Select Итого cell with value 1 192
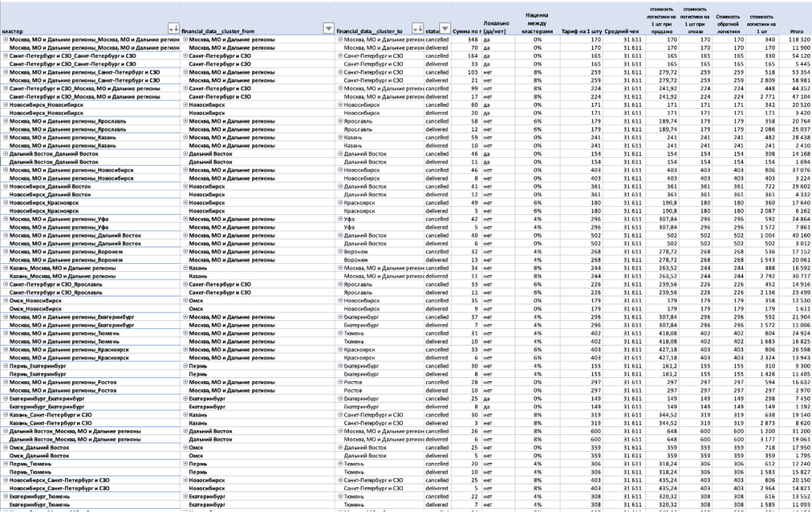Viewport: 812px width, 512px height. (795, 407)
